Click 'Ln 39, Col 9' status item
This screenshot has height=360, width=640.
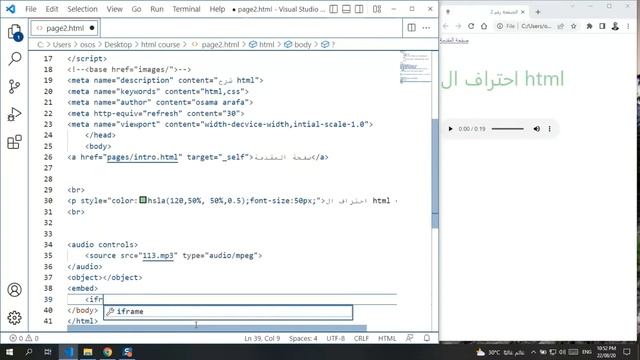click(262, 338)
